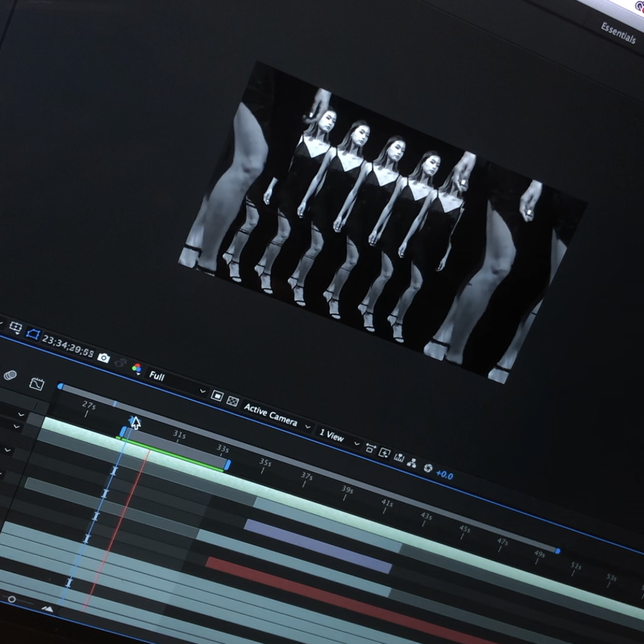
Task: Click the timeline zoom slider knob
Action: click(x=12, y=599)
